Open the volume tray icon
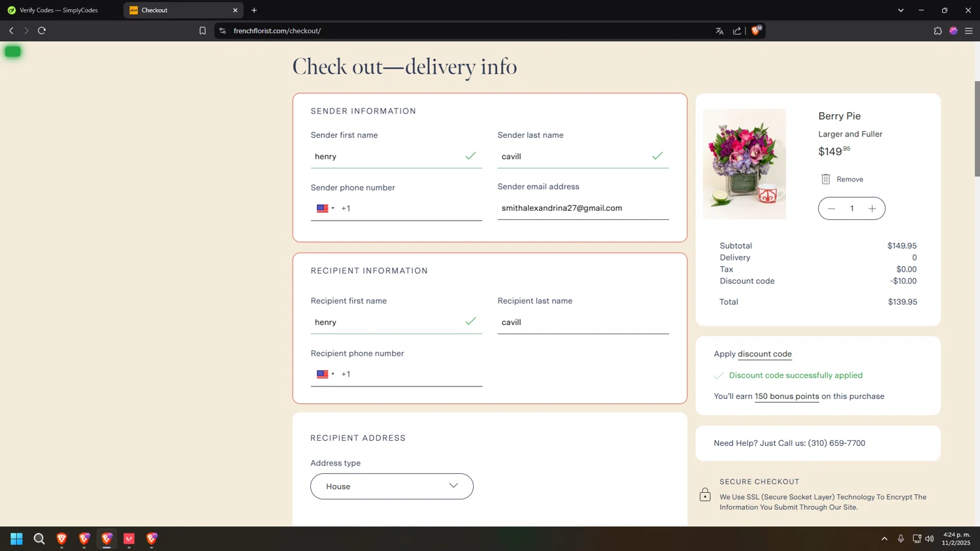The width and height of the screenshot is (980, 551). (930, 539)
